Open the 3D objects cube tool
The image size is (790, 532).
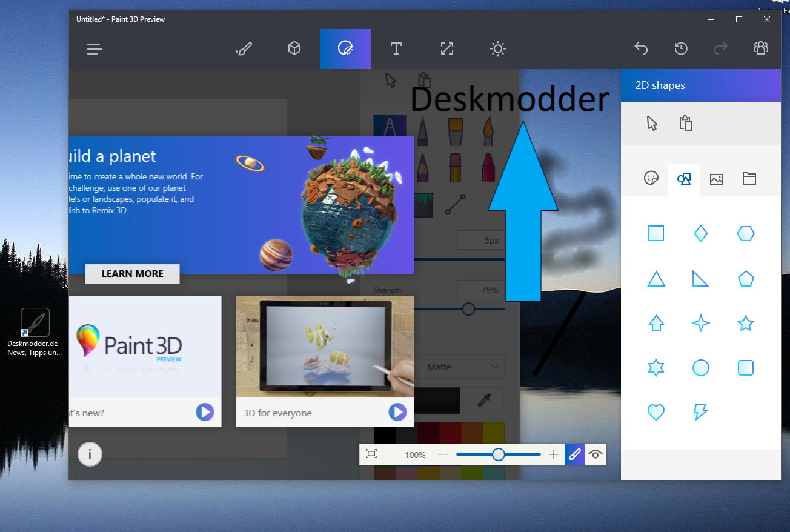(294, 48)
